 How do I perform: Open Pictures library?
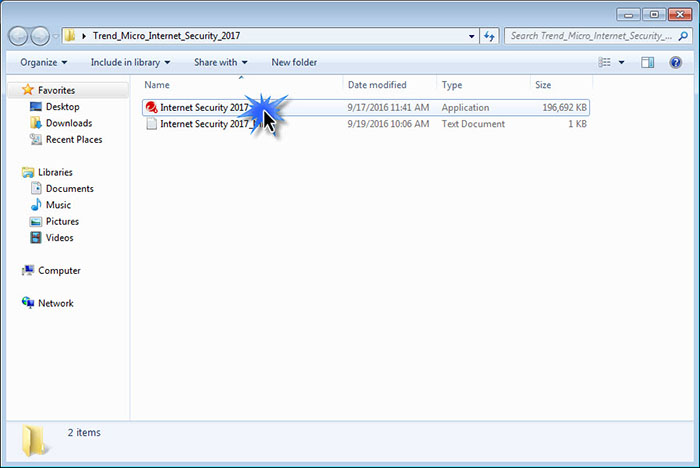62,221
